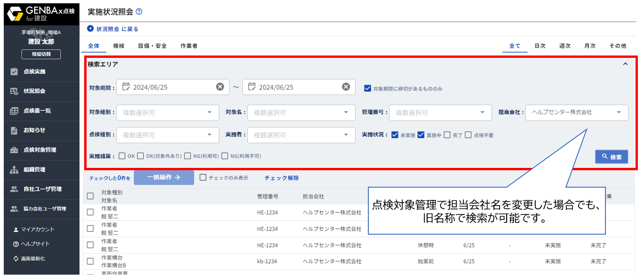Go to 組織管理 in the sidebar
The height and width of the screenshot is (277, 644).
(x=34, y=169)
